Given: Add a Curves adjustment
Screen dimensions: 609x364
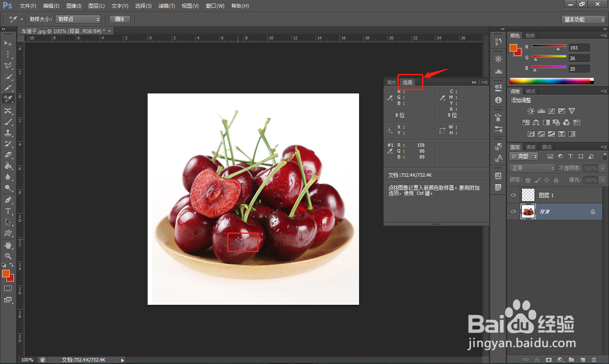Looking at the screenshot, I should pos(551,111).
